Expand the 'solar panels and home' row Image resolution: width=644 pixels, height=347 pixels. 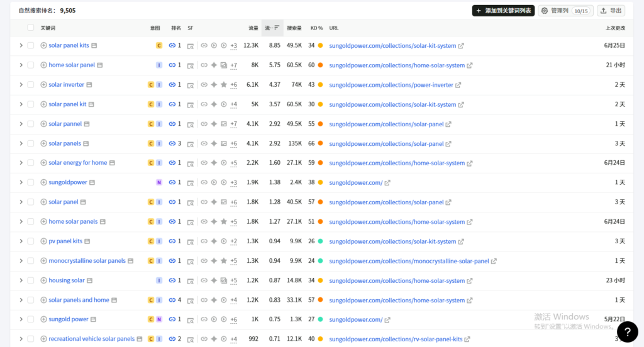(x=21, y=300)
